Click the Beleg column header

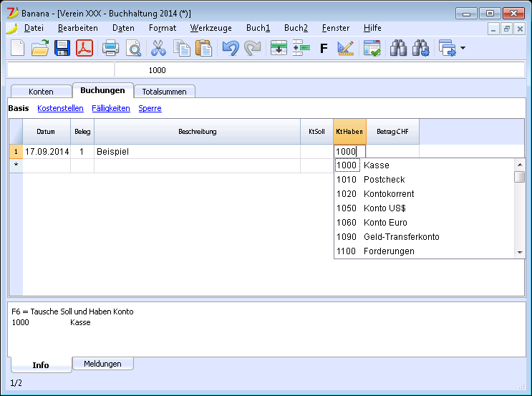(82, 132)
